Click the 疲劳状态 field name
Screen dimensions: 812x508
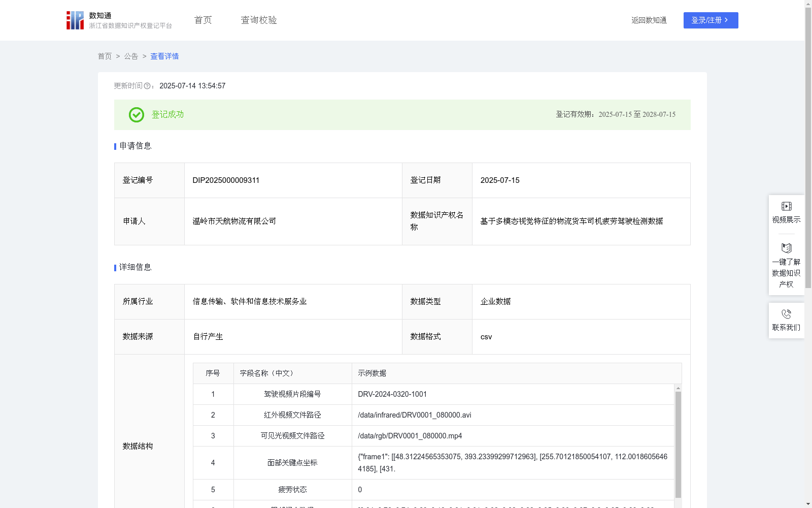pyautogui.click(x=292, y=490)
